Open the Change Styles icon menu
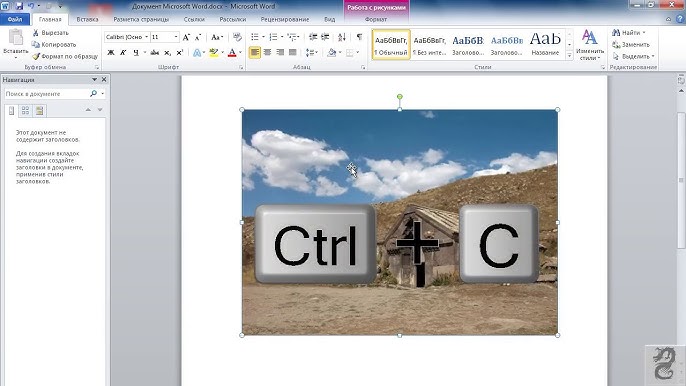 [590, 46]
